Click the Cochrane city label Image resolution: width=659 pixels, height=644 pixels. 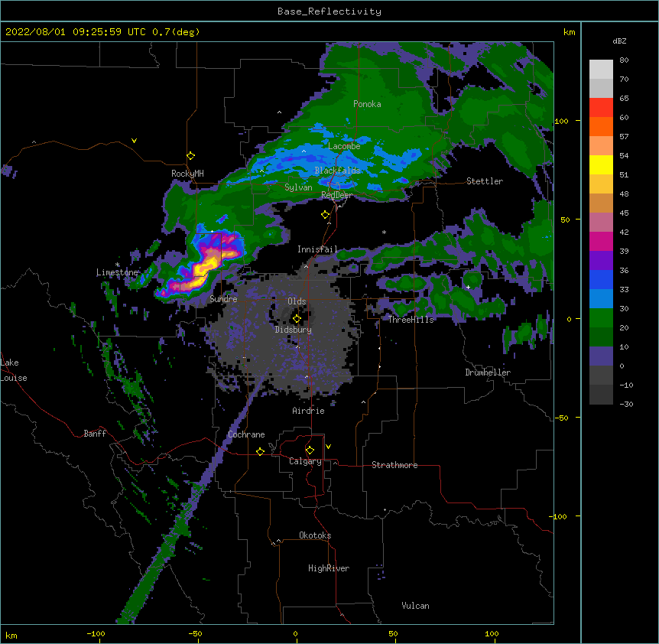(246, 434)
